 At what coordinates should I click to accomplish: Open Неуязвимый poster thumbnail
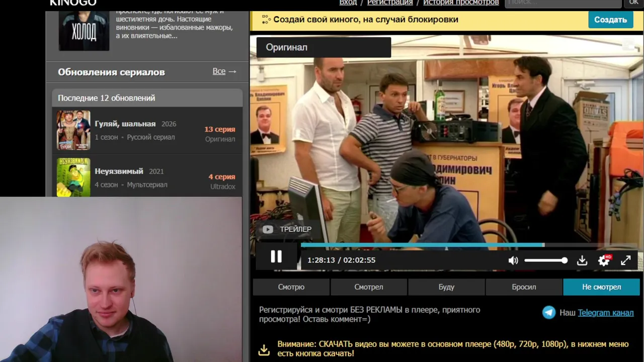[73, 177]
